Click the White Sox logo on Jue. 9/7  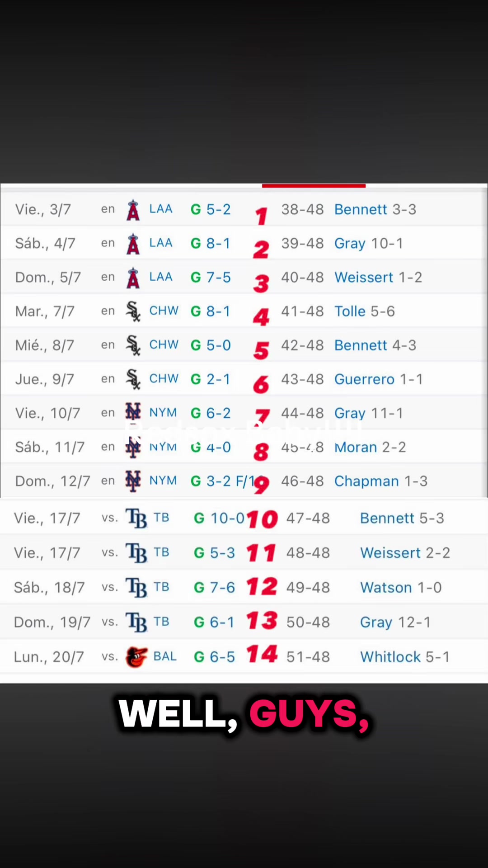pyautogui.click(x=133, y=379)
